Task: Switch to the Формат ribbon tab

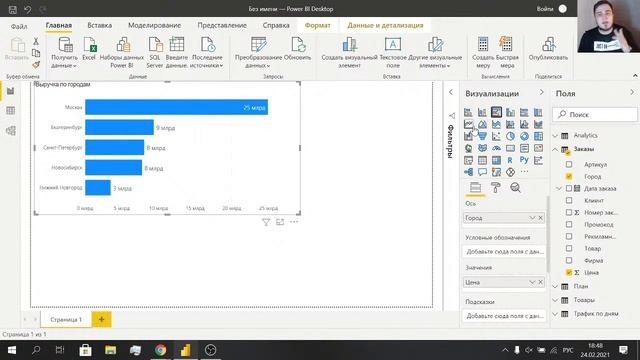Action: (318, 25)
